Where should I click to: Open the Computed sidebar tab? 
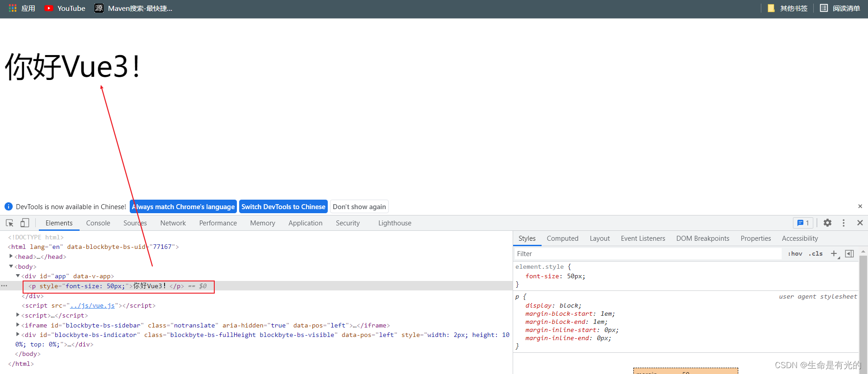[x=562, y=238]
